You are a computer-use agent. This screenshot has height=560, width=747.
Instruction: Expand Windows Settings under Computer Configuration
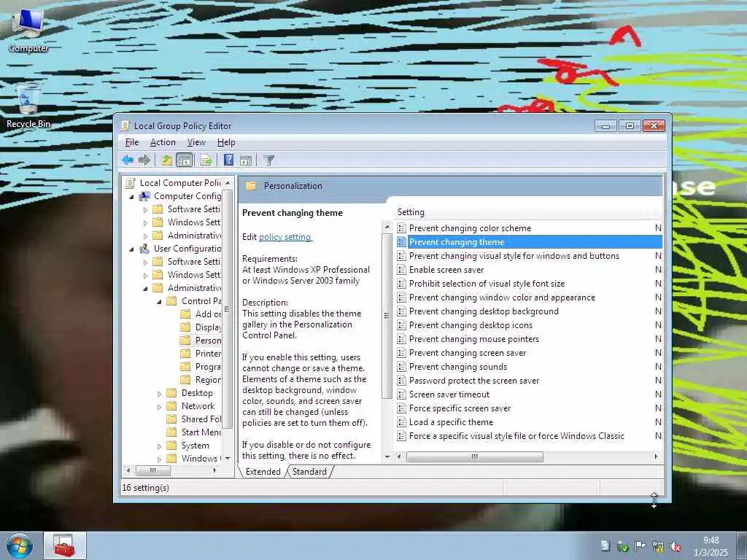click(145, 223)
